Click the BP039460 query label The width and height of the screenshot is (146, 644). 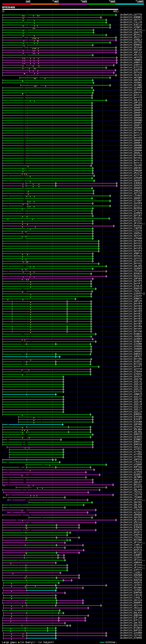(x=8, y=8)
